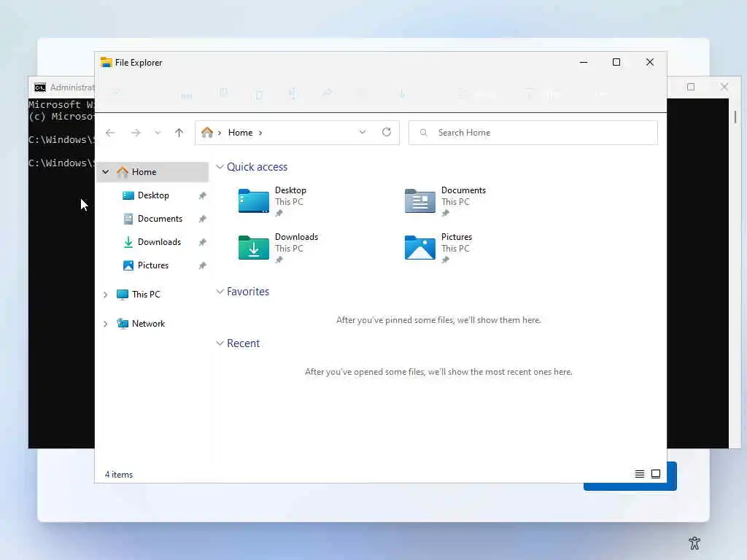Go up one folder level

179,133
